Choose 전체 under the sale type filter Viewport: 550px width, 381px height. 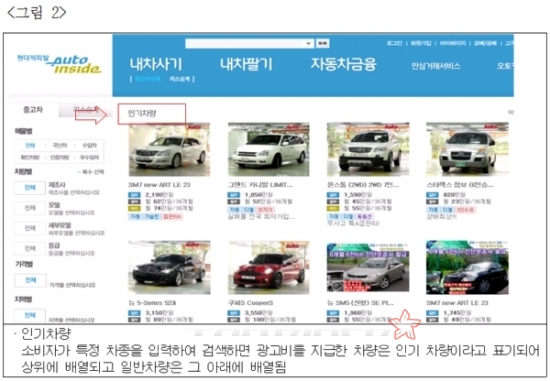pyautogui.click(x=30, y=145)
